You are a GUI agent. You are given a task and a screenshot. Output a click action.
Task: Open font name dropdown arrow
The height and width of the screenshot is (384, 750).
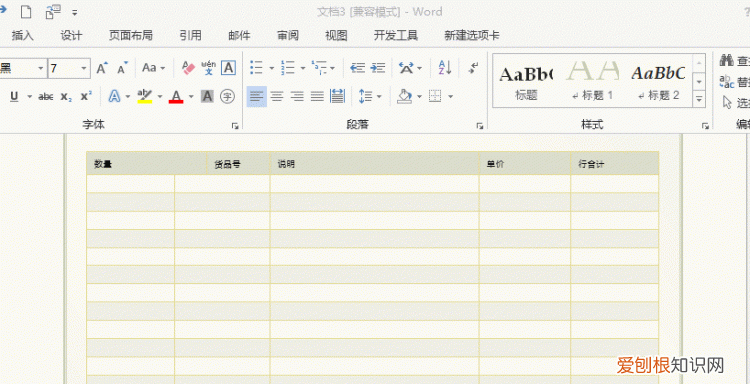41,68
